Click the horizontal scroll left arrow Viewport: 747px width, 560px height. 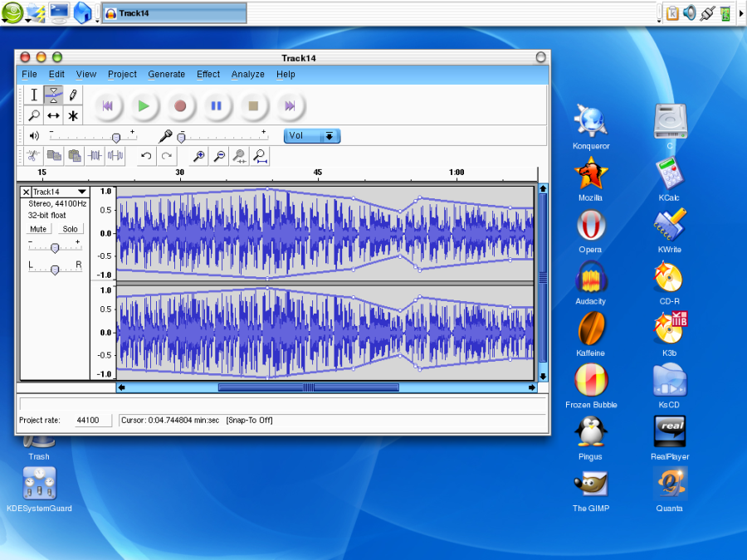(x=121, y=387)
